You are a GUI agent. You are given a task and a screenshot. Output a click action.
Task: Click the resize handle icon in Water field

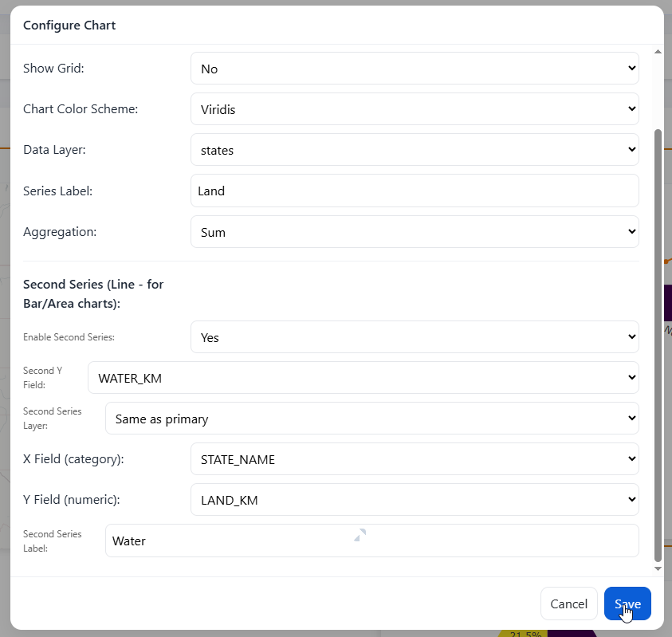pyautogui.click(x=360, y=535)
